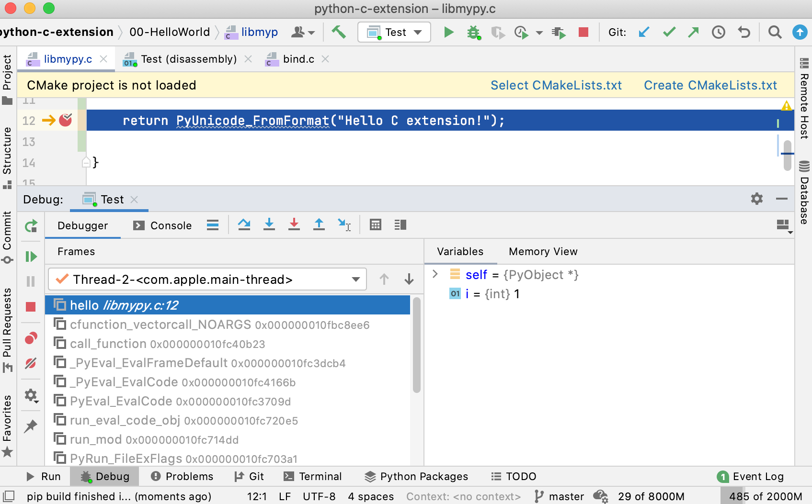Viewport: 812px width, 504px height.
Task: Open the View Breakpoints dialog
Action: pyautogui.click(x=31, y=338)
